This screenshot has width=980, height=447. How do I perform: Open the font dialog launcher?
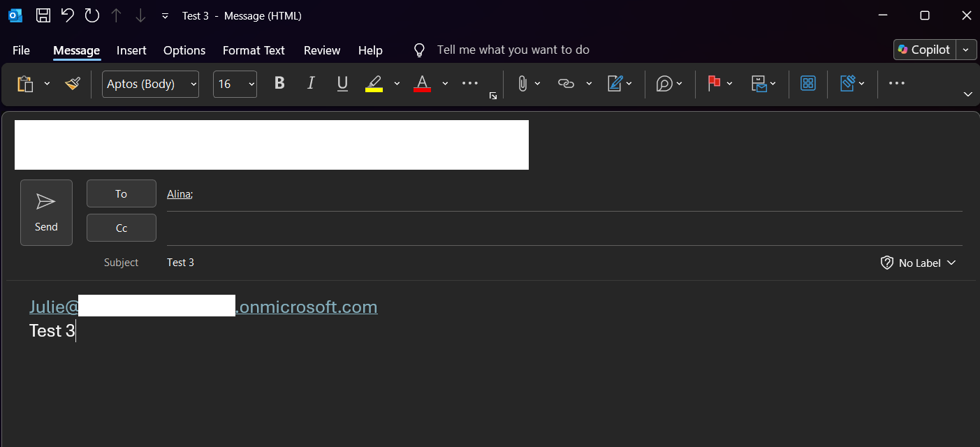tap(493, 96)
